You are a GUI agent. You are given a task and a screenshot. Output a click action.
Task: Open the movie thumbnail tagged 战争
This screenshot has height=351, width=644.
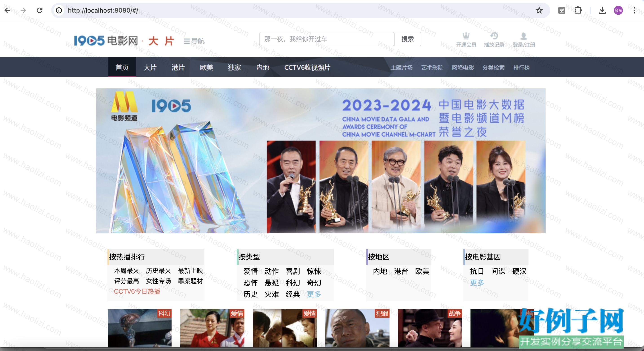430,328
